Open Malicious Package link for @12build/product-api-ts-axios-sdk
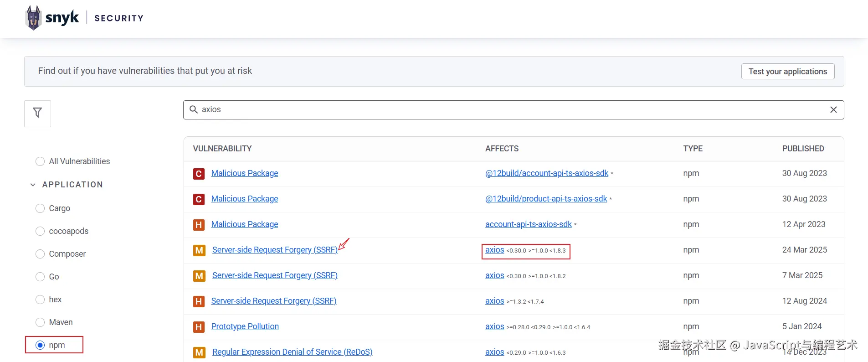 click(245, 199)
